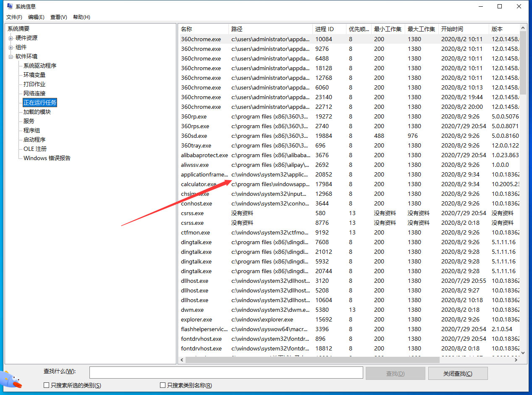532x395 pixels.
Task: Click process ID 10084 cell
Action: point(323,39)
